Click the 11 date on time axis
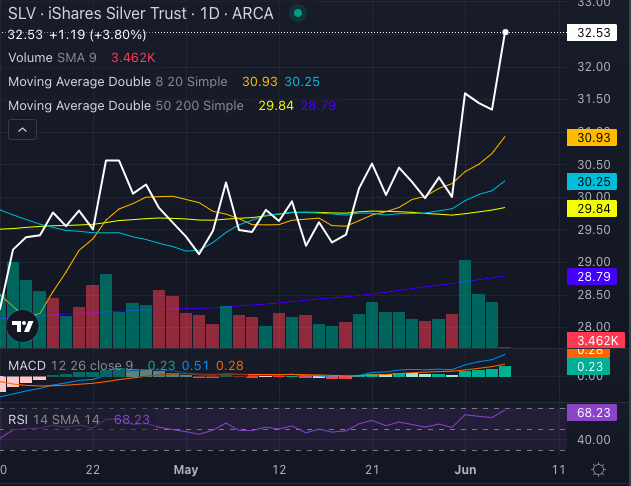631x486 pixels. [x=558, y=470]
